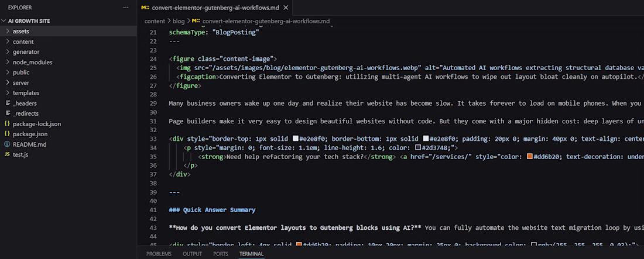Click package-lock.json braces icon
The height and width of the screenshot is (259, 644).
click(x=8, y=123)
